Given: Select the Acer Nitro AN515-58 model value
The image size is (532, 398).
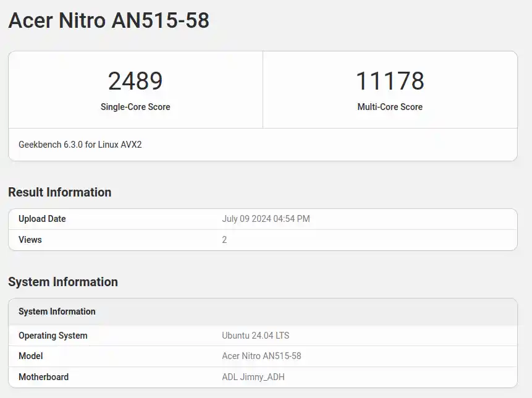Looking at the screenshot, I should tap(261, 356).
